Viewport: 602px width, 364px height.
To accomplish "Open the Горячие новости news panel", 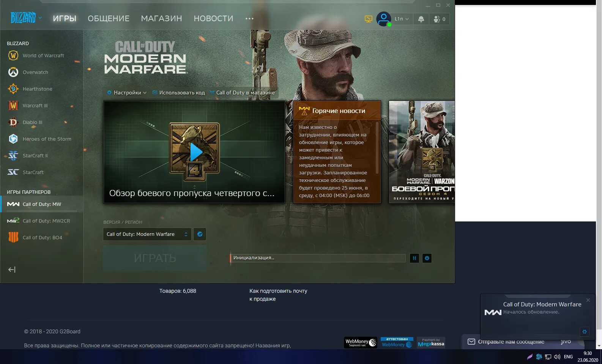I will 337,152.
